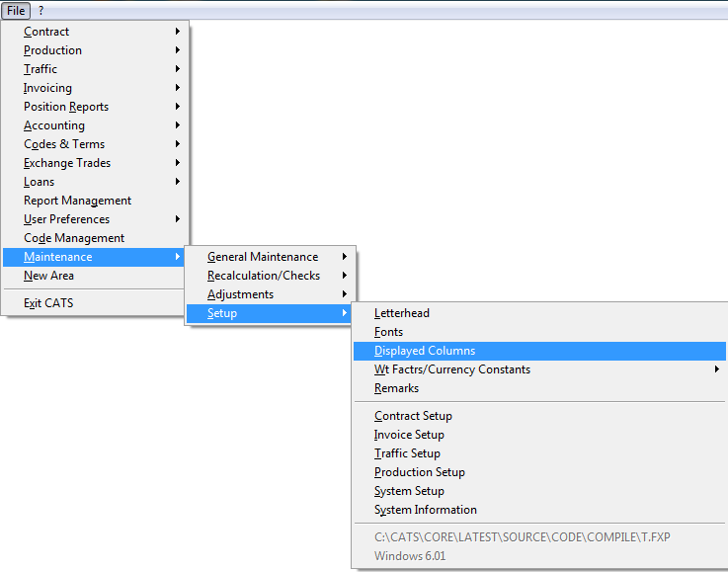The width and height of the screenshot is (728, 572).
Task: Select Report Management menu entry
Action: coord(94,201)
